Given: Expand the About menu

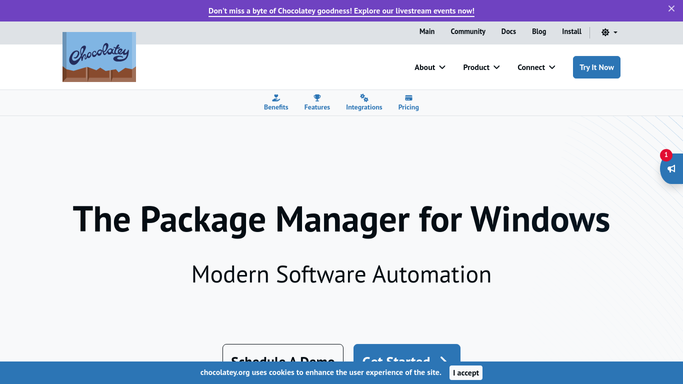Looking at the screenshot, I should coord(430,67).
